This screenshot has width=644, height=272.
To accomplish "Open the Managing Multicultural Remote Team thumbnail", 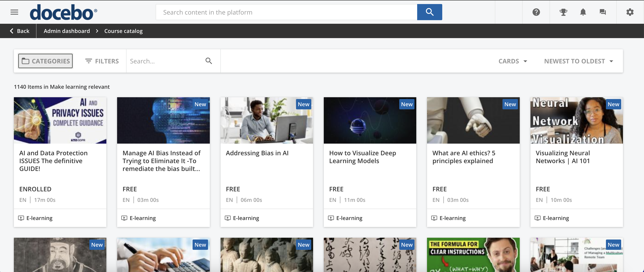I will [577, 255].
